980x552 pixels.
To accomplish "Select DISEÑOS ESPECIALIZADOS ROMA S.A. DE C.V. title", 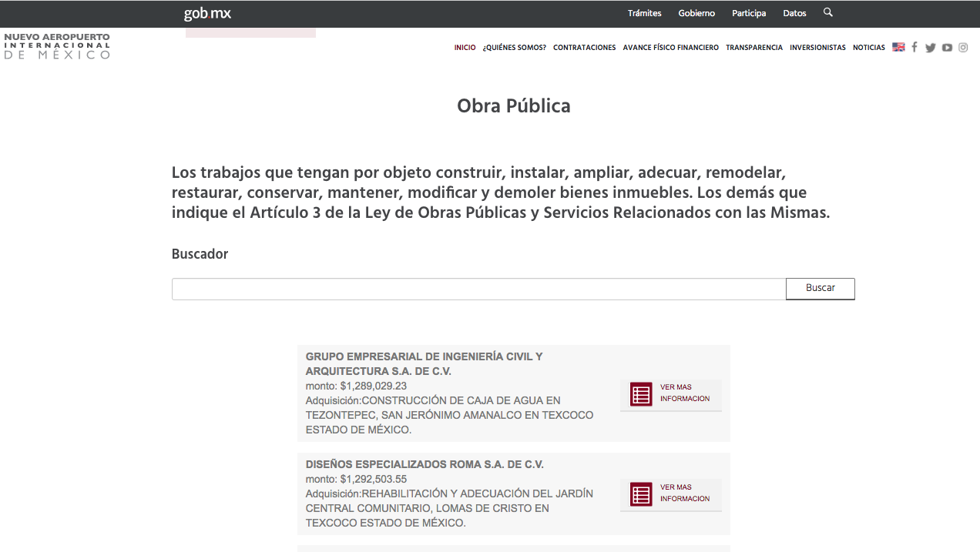I will tap(425, 464).
